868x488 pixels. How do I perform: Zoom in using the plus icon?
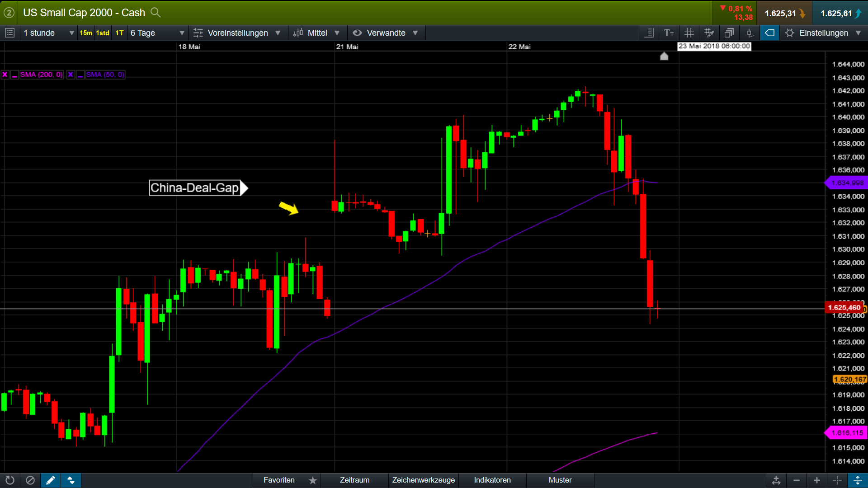[817, 480]
